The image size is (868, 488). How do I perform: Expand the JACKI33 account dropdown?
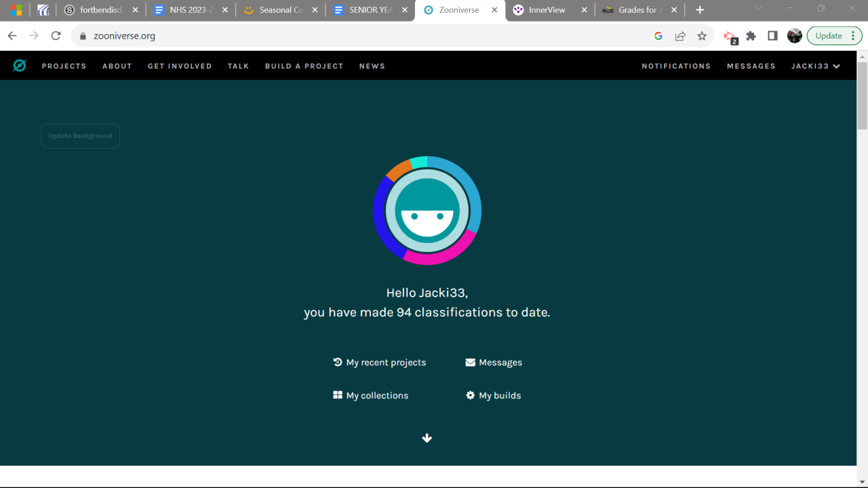point(816,66)
